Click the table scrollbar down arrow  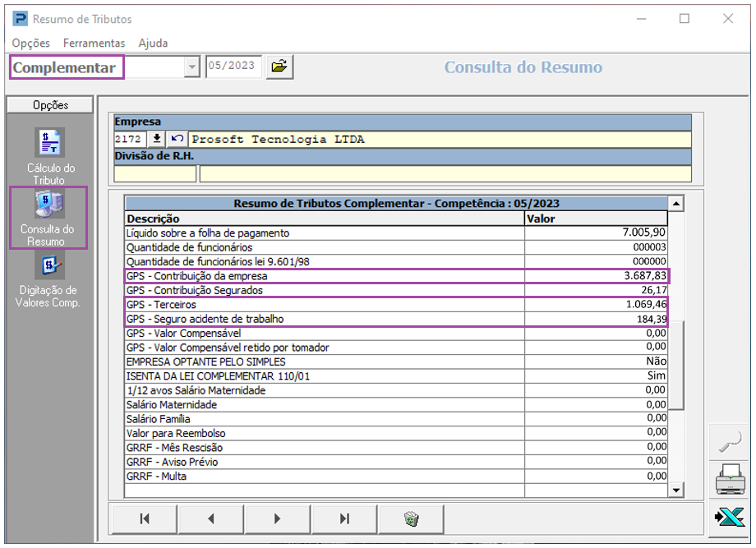pos(676,490)
